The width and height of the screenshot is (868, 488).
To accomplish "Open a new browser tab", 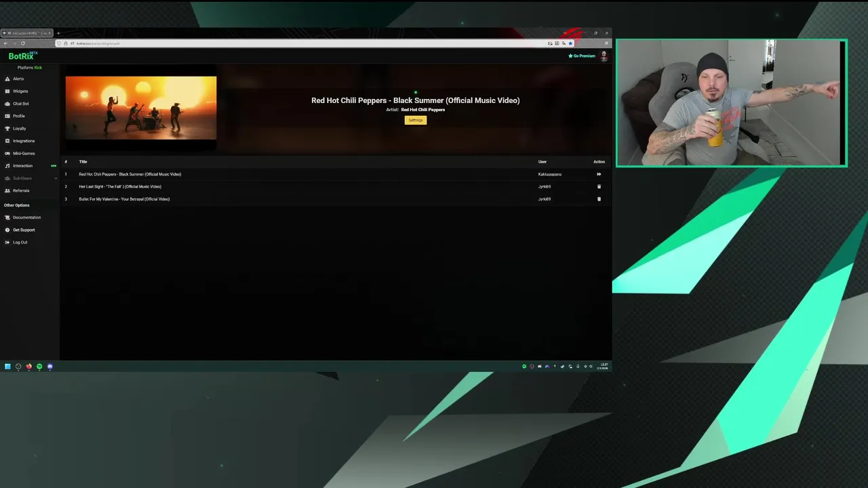I will (58, 33).
